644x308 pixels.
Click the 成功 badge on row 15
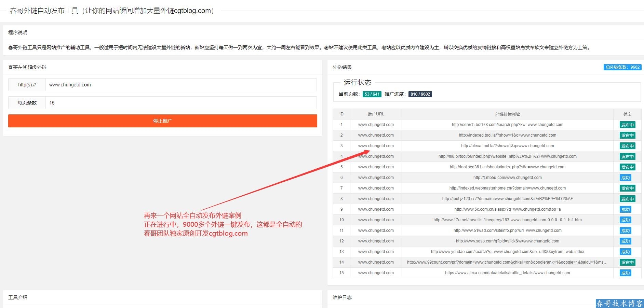pos(625,273)
